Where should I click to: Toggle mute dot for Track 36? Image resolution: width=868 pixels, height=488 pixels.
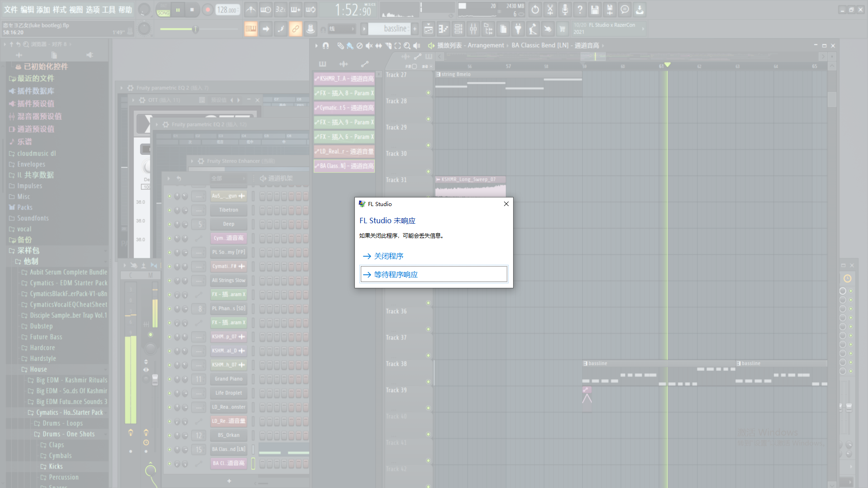[x=428, y=329]
